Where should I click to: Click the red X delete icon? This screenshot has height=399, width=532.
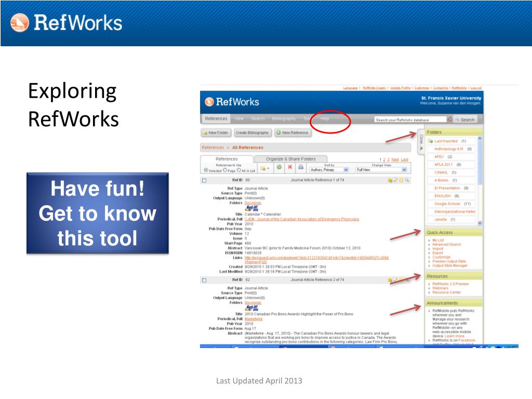290,167
